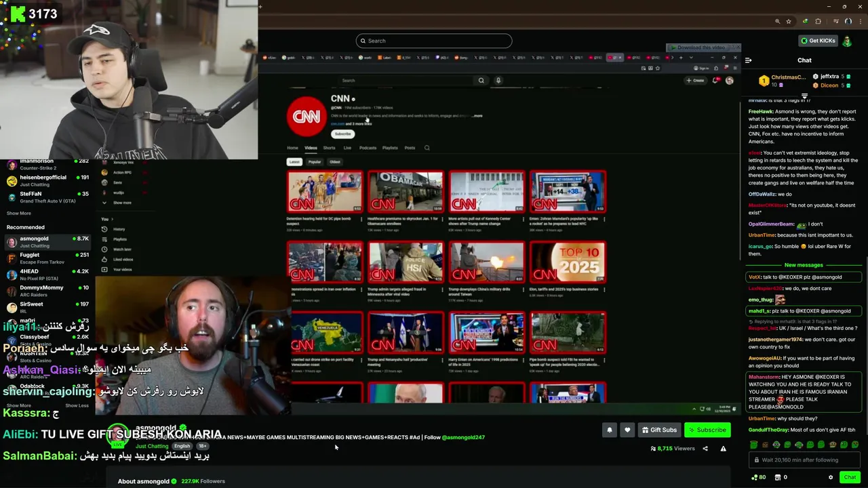The image size is (868, 488).
Task: Select the Oldest filter chip
Action: tap(335, 162)
